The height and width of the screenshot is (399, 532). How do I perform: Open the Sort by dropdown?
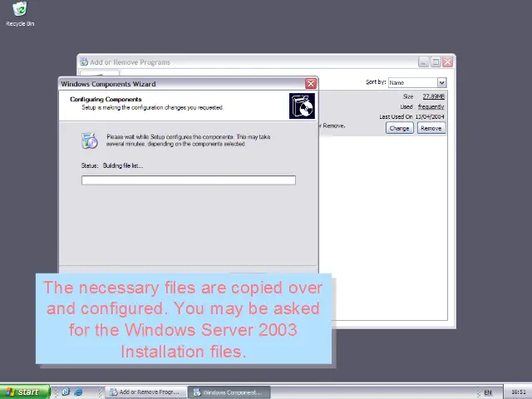pyautogui.click(x=441, y=82)
